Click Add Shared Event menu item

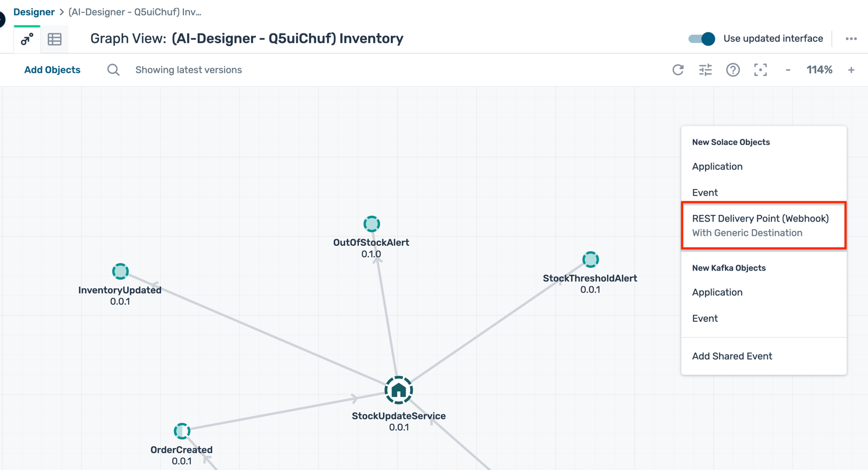(x=732, y=356)
